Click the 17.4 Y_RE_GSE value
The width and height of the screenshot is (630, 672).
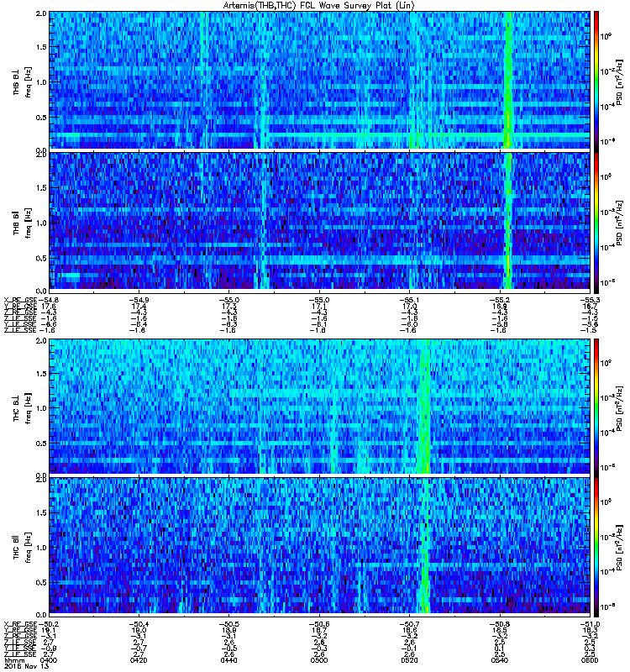(139, 307)
